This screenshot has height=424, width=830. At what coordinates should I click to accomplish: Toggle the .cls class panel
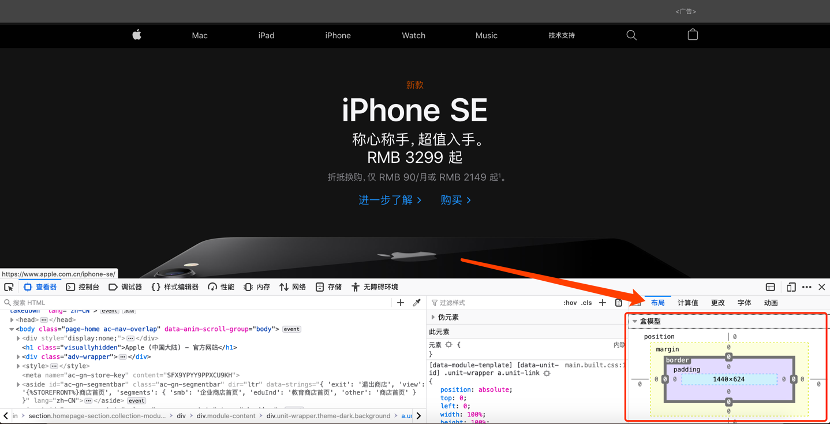pyautogui.click(x=587, y=303)
